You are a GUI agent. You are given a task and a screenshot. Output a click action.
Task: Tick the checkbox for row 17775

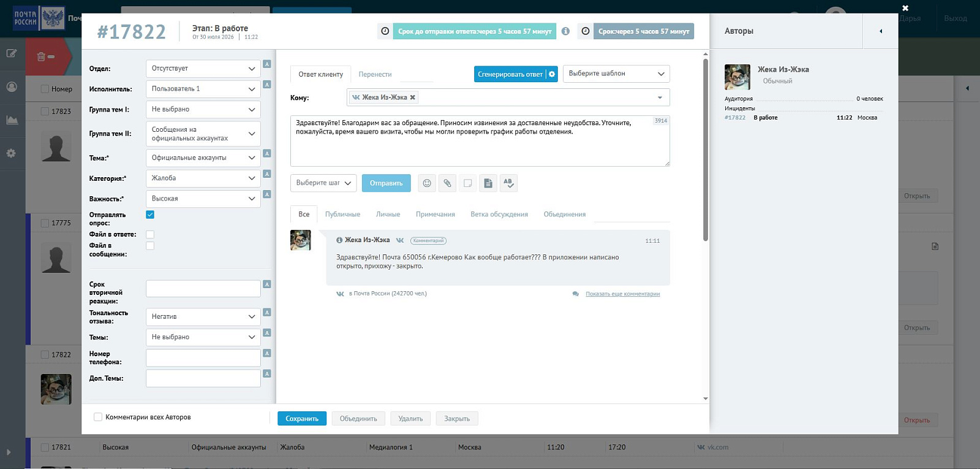[x=45, y=223]
